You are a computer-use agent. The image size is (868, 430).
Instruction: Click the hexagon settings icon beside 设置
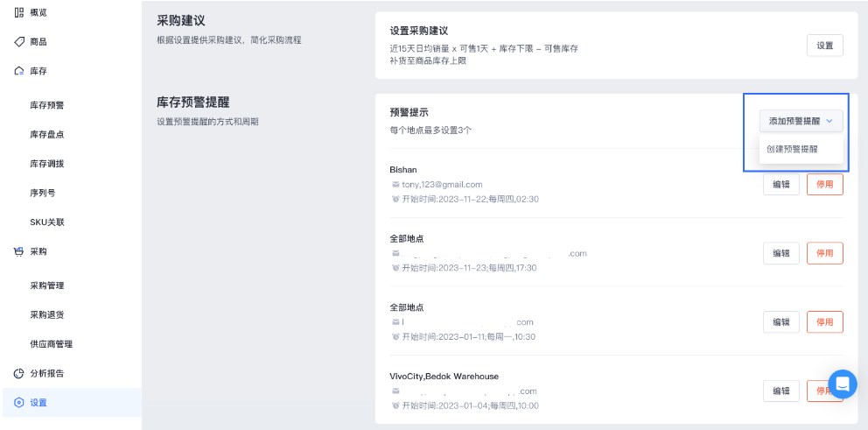click(19, 403)
